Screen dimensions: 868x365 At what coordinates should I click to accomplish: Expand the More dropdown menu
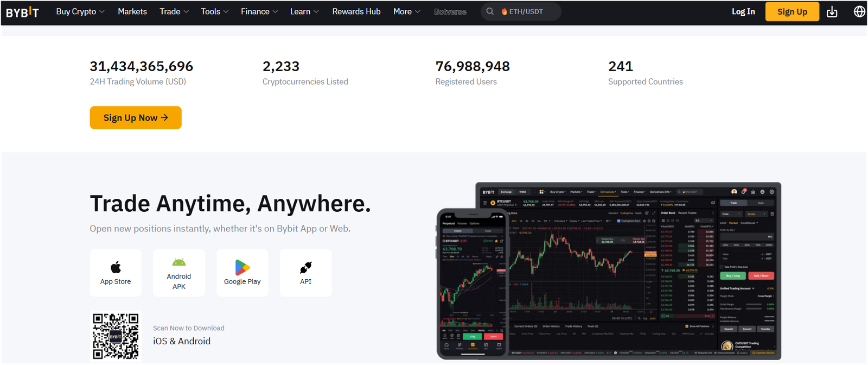pyautogui.click(x=407, y=11)
